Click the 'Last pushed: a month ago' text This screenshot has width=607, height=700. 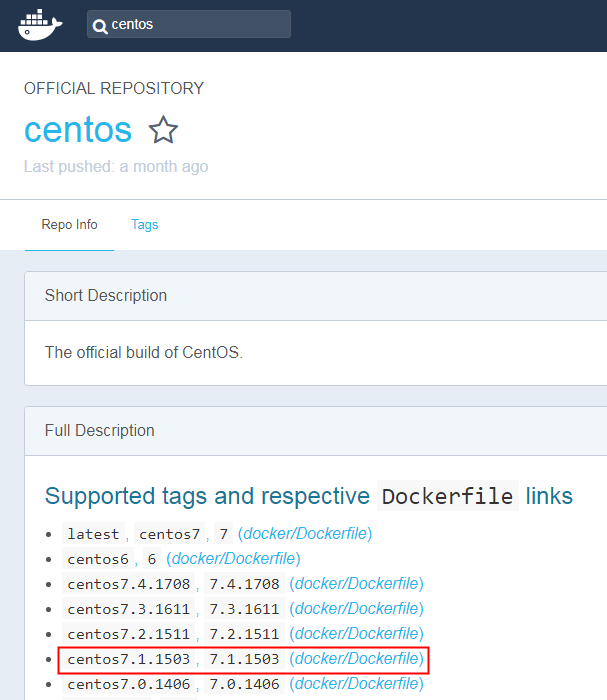click(x=116, y=167)
